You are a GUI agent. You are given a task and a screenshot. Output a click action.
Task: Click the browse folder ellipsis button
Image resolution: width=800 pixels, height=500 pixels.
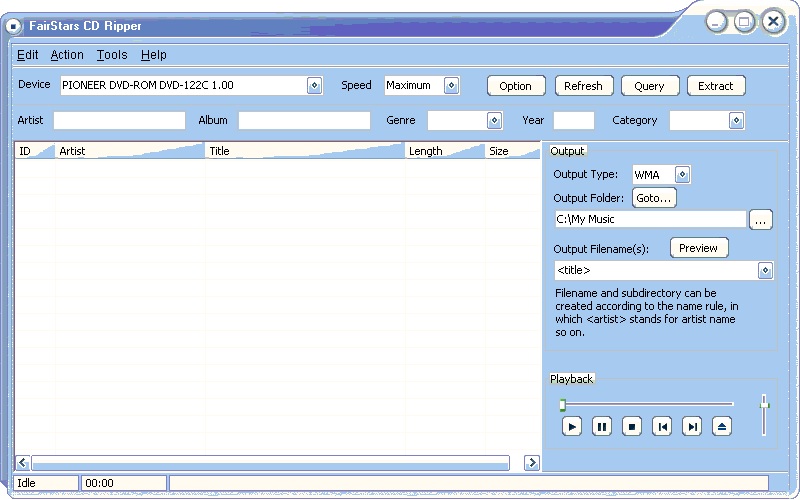[x=761, y=220]
